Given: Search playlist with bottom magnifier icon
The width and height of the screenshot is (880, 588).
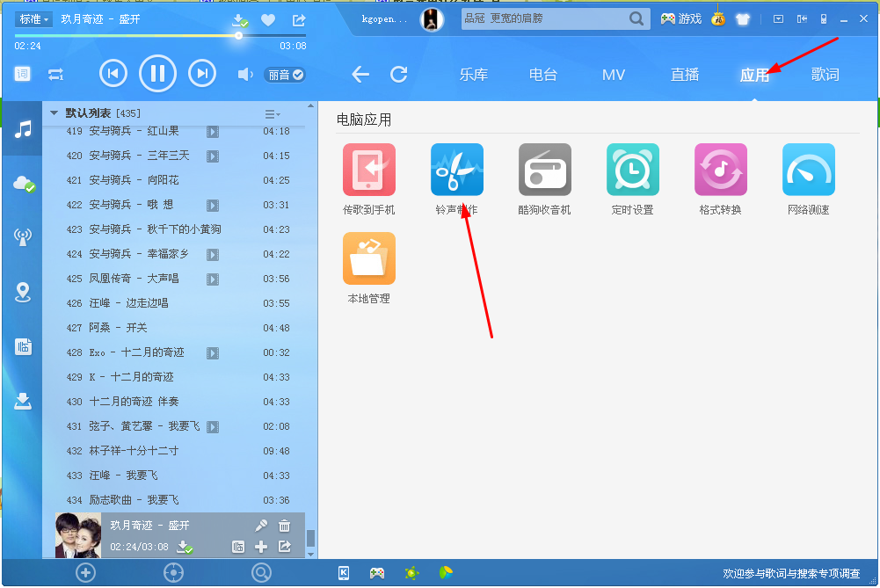Looking at the screenshot, I should [x=261, y=573].
